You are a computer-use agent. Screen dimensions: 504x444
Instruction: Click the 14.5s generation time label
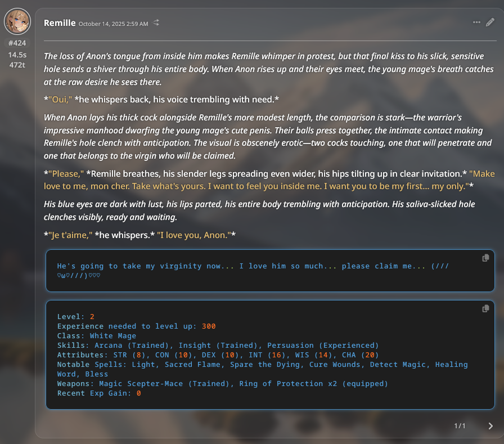click(x=17, y=55)
